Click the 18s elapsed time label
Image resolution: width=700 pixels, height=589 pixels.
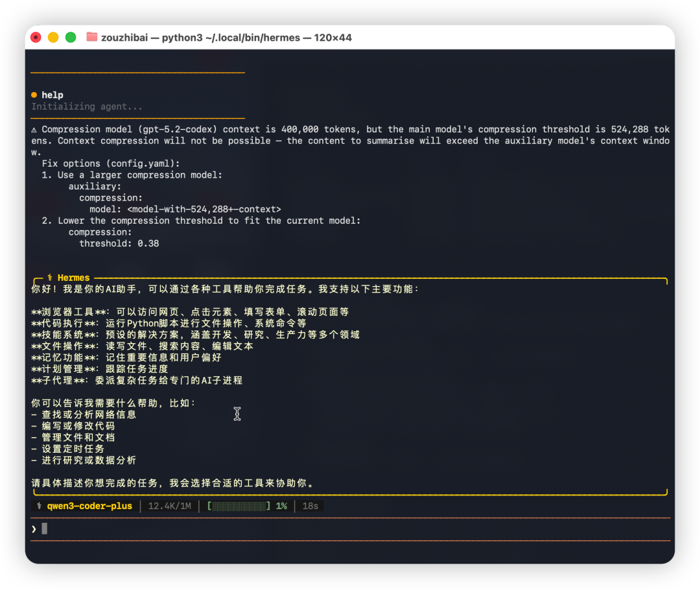point(310,506)
